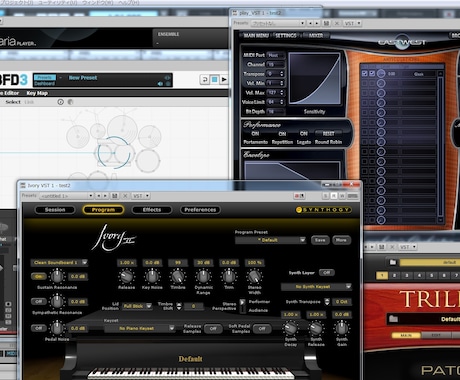Click the info circle icon in BFD3 toolbar
Screen dimensions: 460x380
60,102
